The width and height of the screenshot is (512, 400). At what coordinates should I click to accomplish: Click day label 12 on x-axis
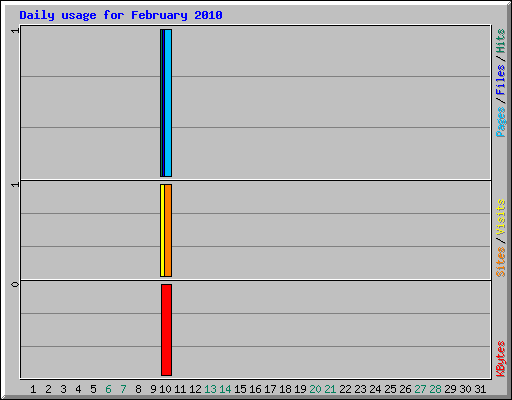[195, 389]
